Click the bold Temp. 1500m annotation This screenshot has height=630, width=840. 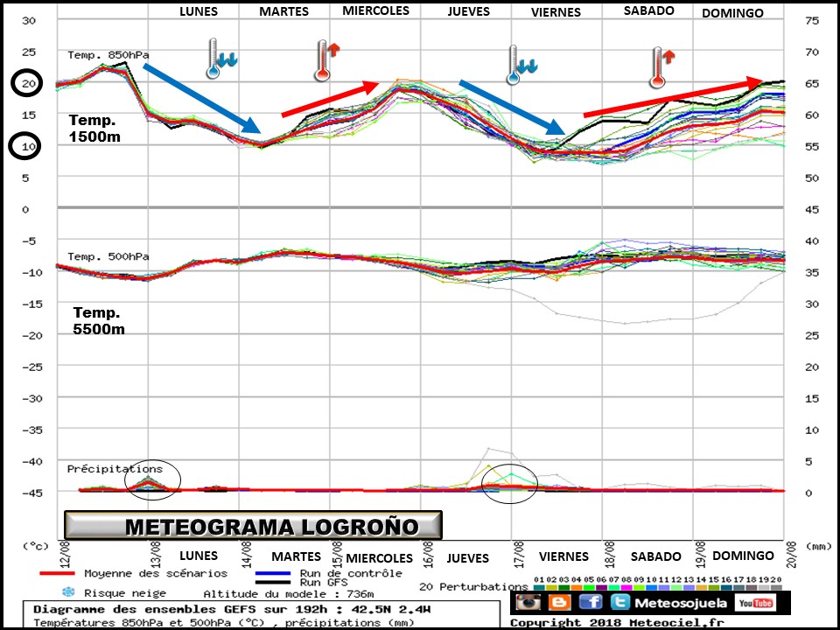(94, 129)
